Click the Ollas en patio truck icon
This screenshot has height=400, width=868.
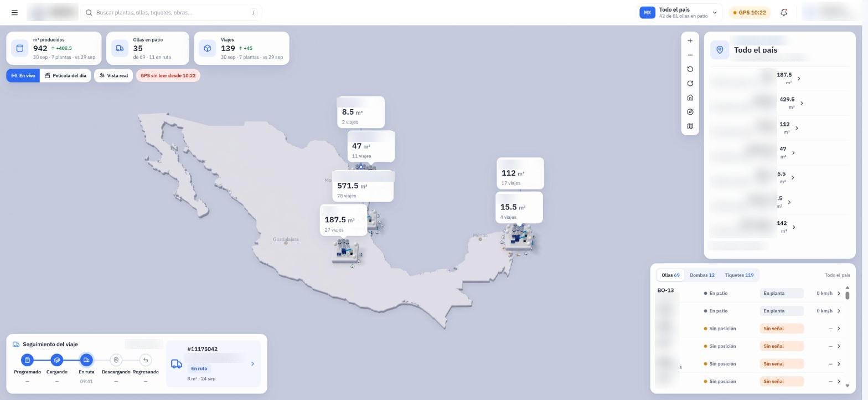[x=120, y=48]
